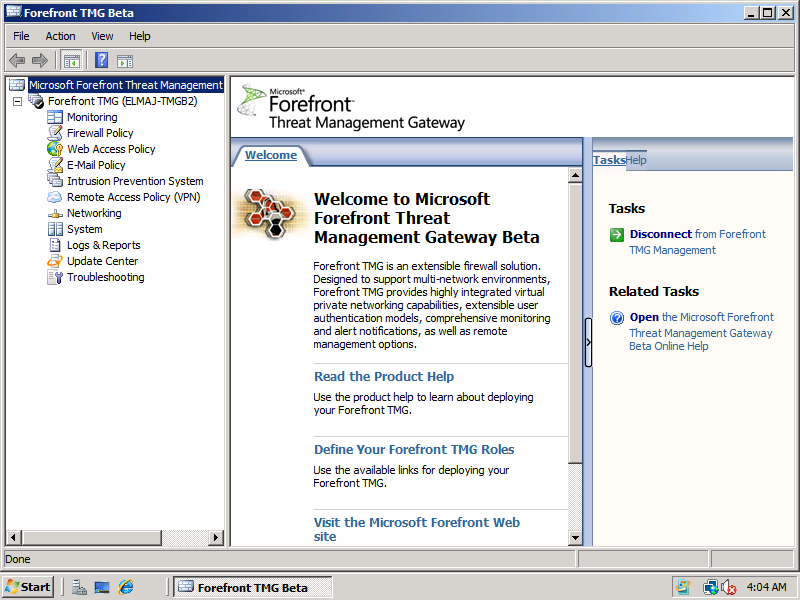Image resolution: width=800 pixels, height=600 pixels.
Task: Click the Back arrow toolbar button
Action: pyautogui.click(x=17, y=61)
